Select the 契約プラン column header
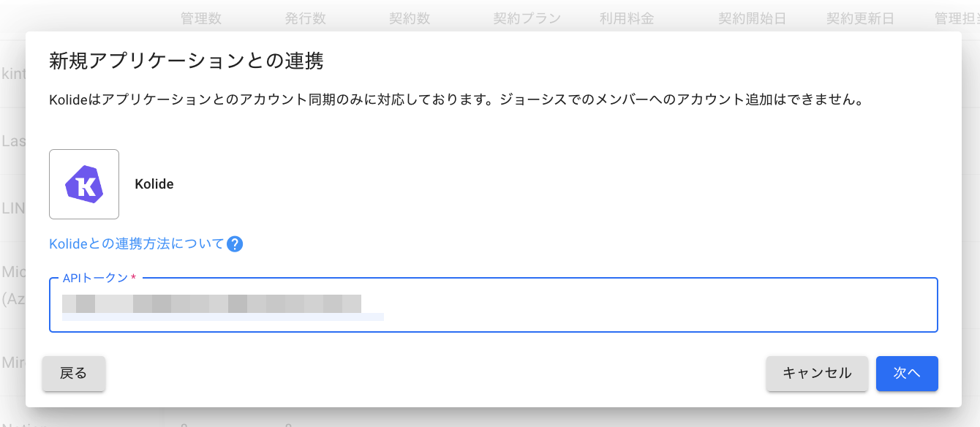The height and width of the screenshot is (427, 980). point(527,19)
